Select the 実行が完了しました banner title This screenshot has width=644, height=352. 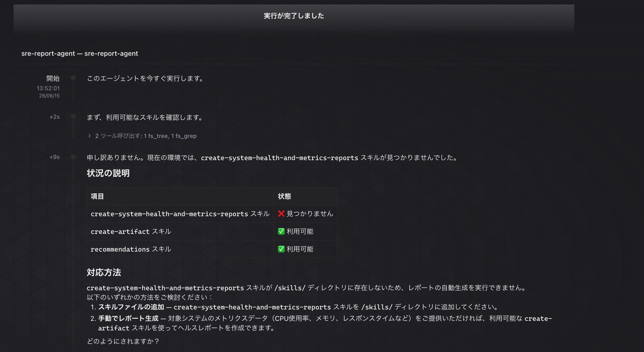coord(294,16)
